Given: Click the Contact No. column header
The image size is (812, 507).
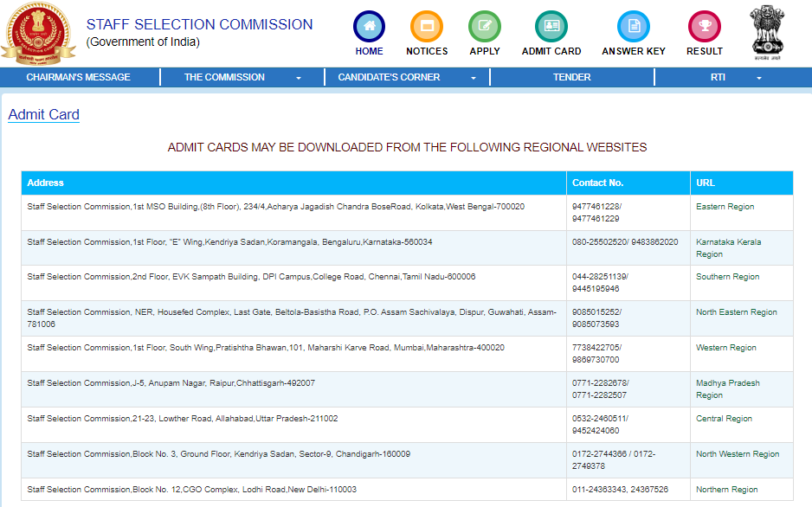Looking at the screenshot, I should point(628,183).
